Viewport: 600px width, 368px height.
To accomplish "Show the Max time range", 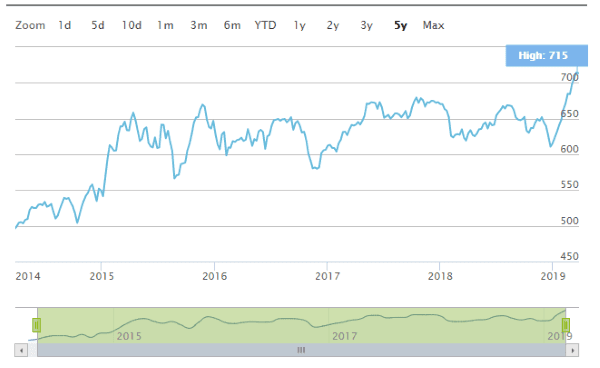I will [x=433, y=25].
